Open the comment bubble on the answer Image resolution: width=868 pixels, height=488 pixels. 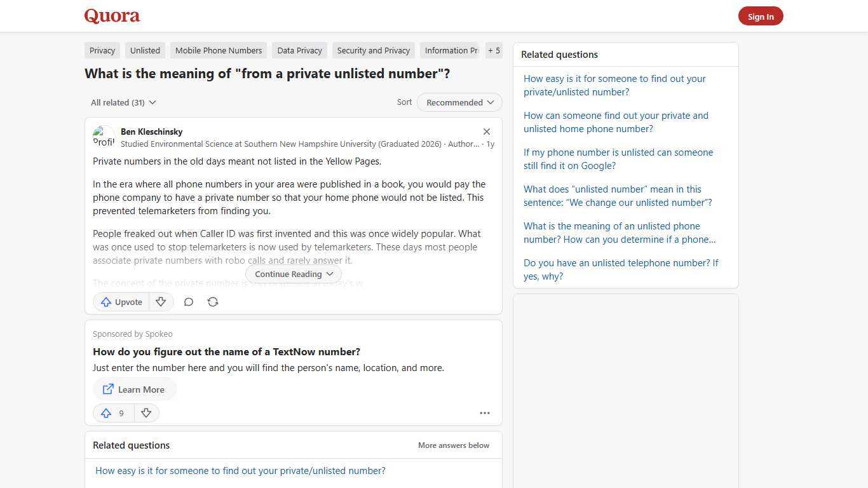pos(188,302)
